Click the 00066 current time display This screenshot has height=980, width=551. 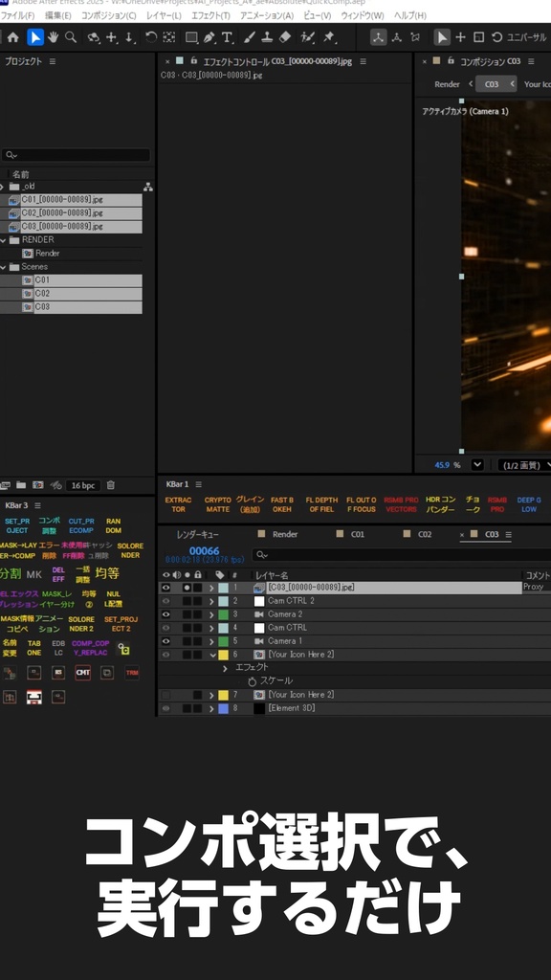tap(205, 550)
